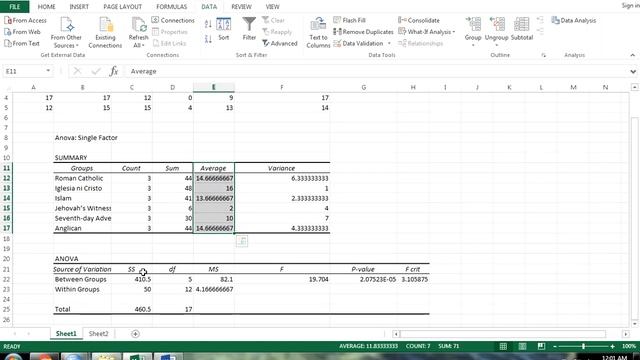Image resolution: width=640 pixels, height=360 pixels.
Task: Open the FILE tab
Action: point(14,7)
